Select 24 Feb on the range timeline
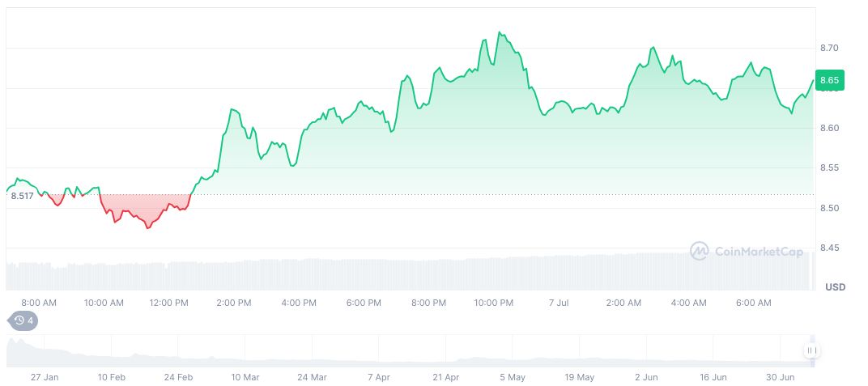 pos(178,377)
